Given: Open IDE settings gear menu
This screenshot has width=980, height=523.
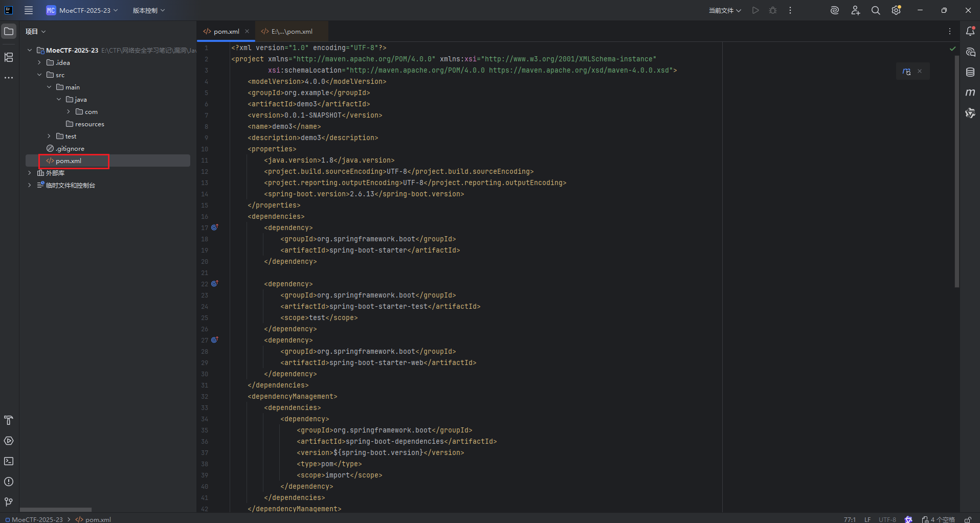Looking at the screenshot, I should click(896, 10).
